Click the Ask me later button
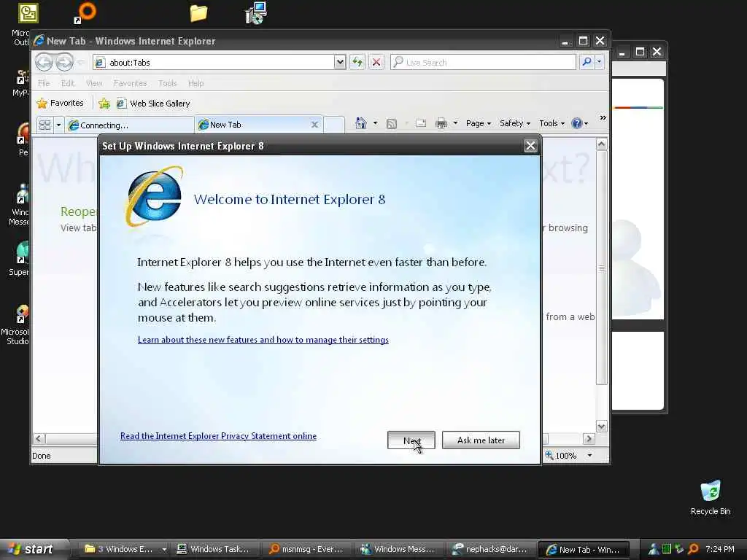 (481, 440)
